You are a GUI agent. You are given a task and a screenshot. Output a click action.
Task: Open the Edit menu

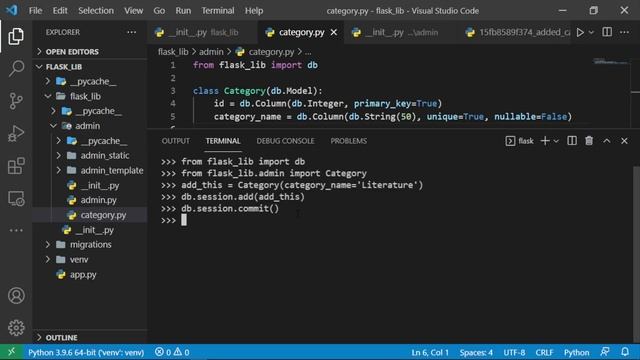60,11
